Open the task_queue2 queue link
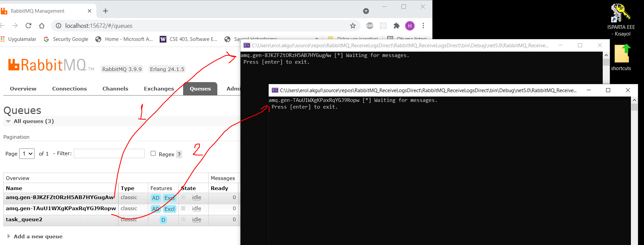Screen dimensions: 644x245 pyautogui.click(x=24, y=220)
